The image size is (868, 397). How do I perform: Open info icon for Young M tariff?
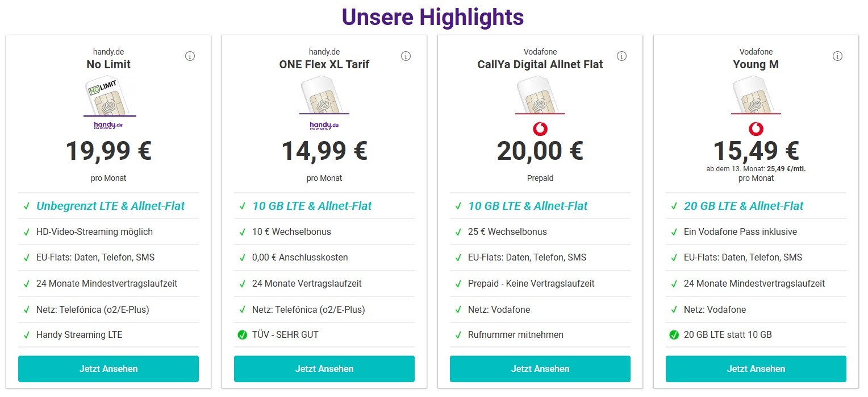point(837,56)
